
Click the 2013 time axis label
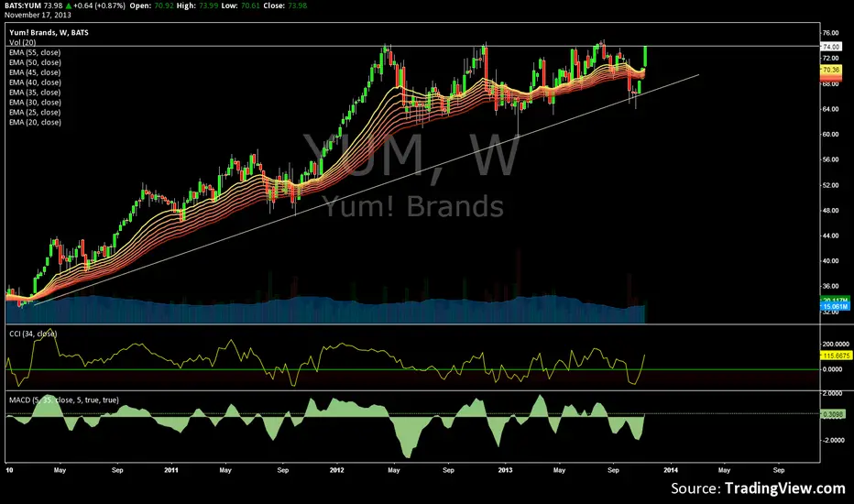506,470
